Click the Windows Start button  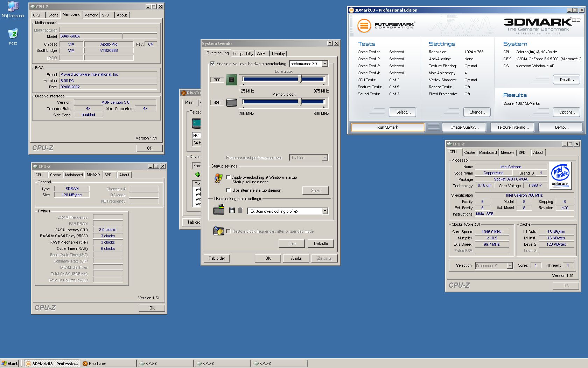coord(9,363)
